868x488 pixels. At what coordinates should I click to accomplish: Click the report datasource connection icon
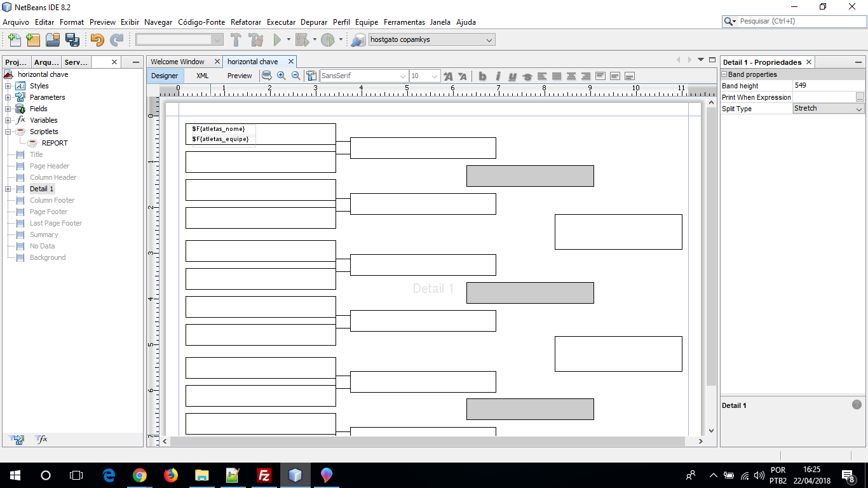(x=358, y=39)
